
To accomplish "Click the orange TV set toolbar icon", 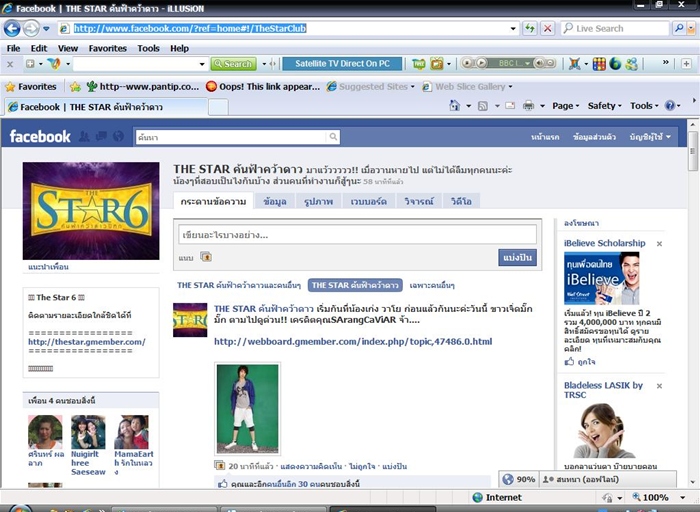I will (436, 64).
